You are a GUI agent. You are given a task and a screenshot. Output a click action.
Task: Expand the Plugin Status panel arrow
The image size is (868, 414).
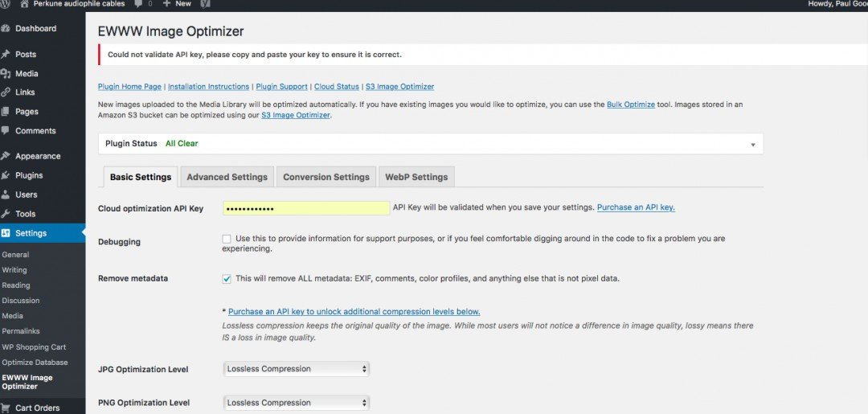753,145
